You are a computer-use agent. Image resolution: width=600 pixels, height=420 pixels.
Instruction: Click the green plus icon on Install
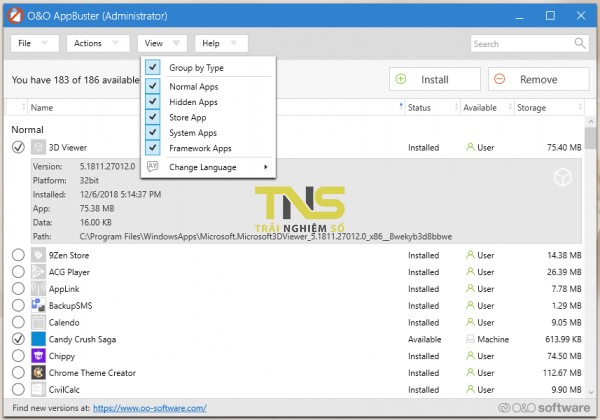401,79
